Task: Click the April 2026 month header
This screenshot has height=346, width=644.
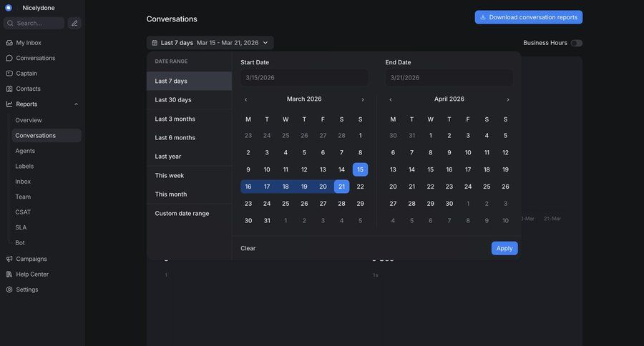Action: (449, 99)
